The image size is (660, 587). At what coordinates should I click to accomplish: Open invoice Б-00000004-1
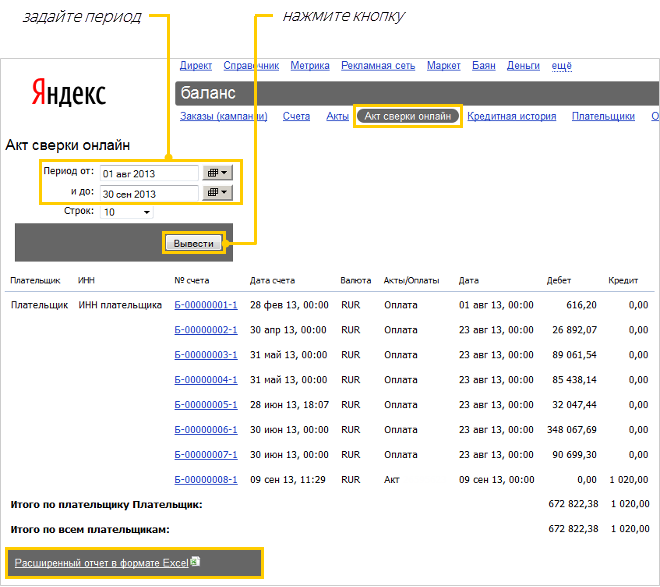206,380
